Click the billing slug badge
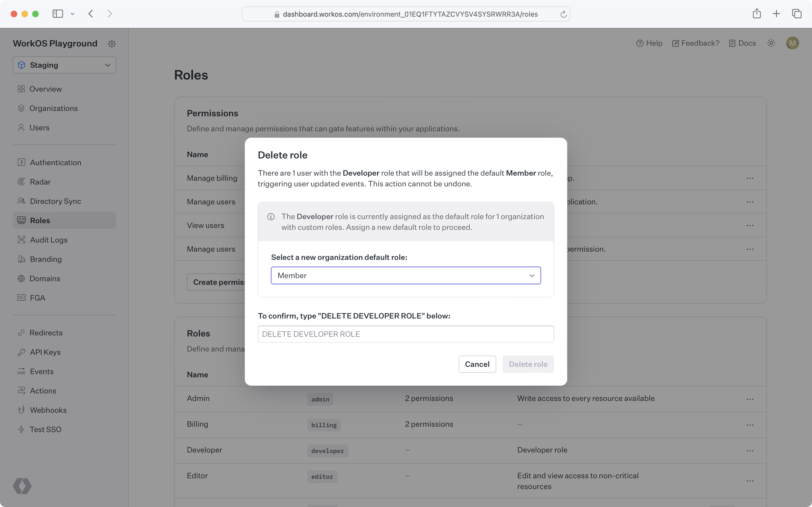 [x=324, y=425]
